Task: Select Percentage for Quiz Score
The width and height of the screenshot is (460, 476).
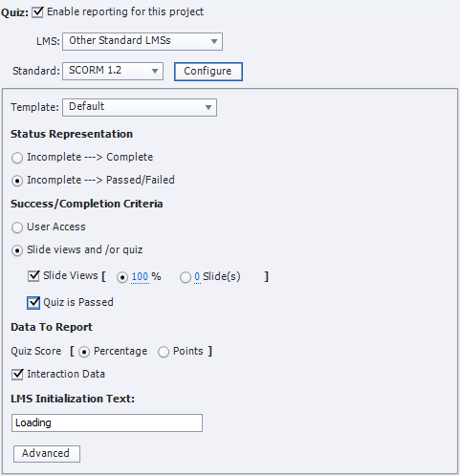Action: (x=84, y=352)
